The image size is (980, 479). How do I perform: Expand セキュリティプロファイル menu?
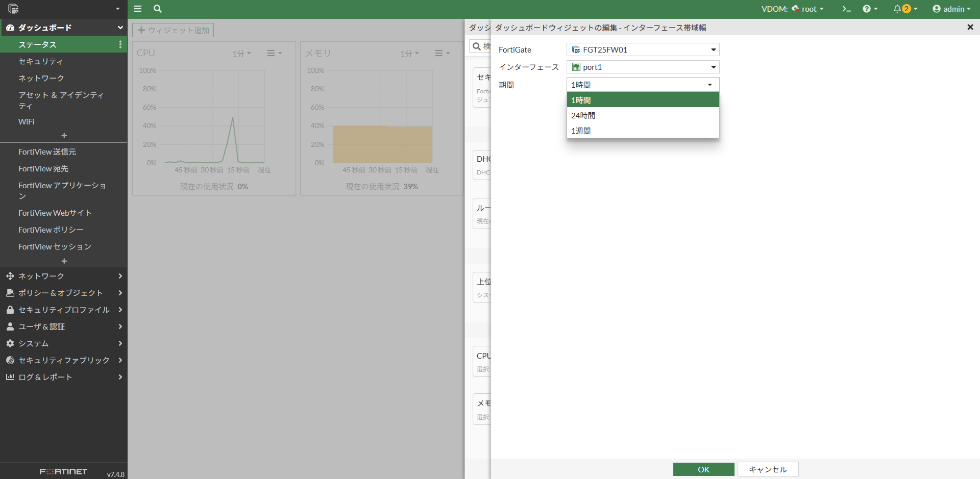coord(63,310)
